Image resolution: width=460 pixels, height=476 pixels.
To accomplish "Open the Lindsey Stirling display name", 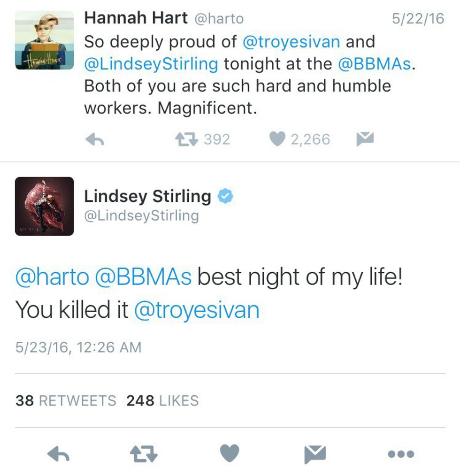I will tap(147, 196).
